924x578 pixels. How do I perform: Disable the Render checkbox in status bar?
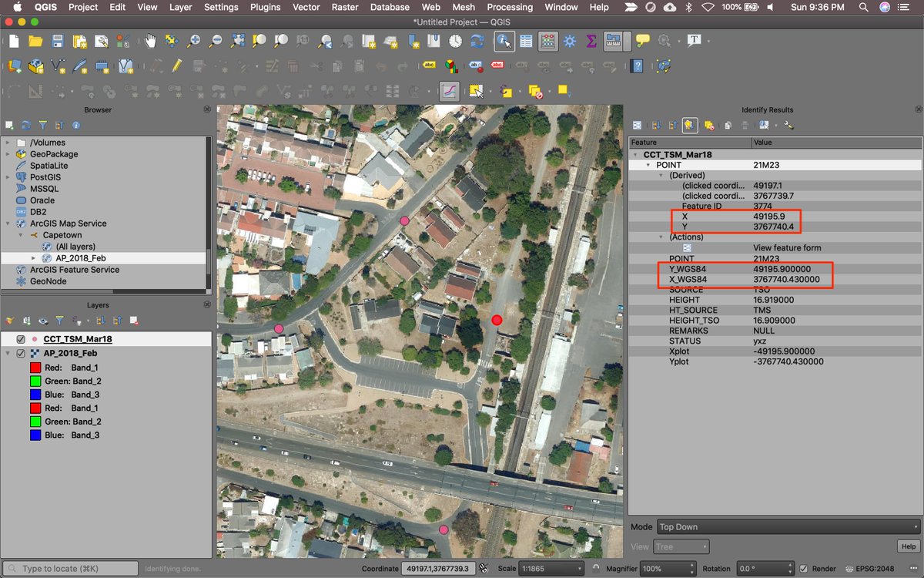(x=804, y=568)
